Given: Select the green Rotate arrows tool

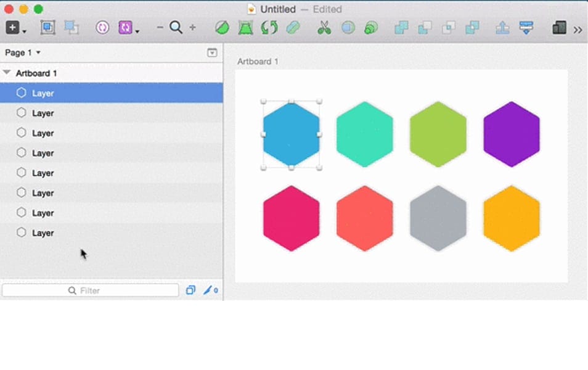Looking at the screenshot, I should coord(269,28).
